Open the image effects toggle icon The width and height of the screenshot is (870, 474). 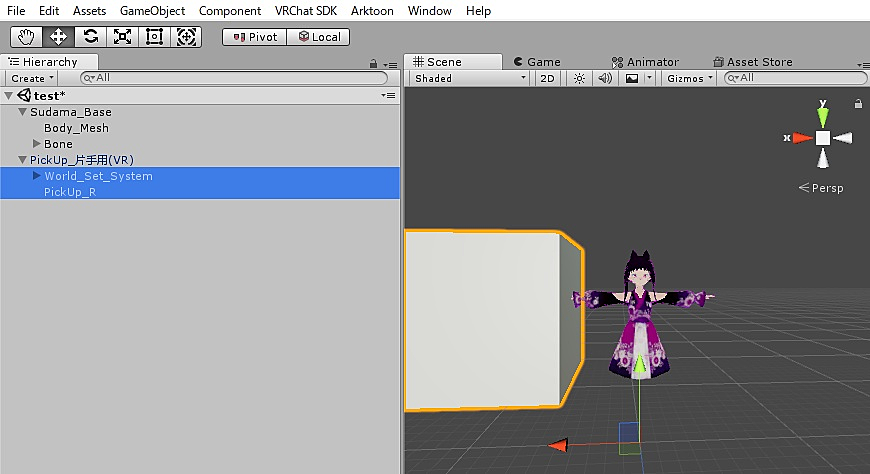(x=632, y=78)
